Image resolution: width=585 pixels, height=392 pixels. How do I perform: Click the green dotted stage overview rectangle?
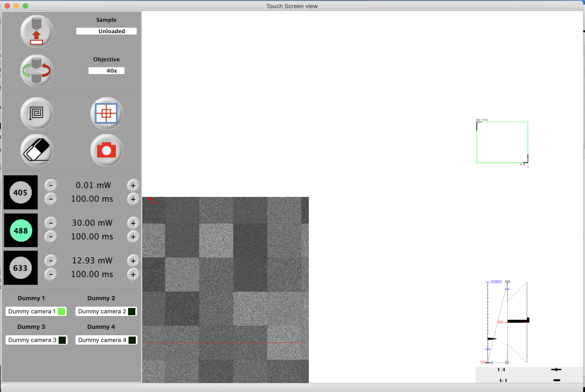click(x=502, y=142)
